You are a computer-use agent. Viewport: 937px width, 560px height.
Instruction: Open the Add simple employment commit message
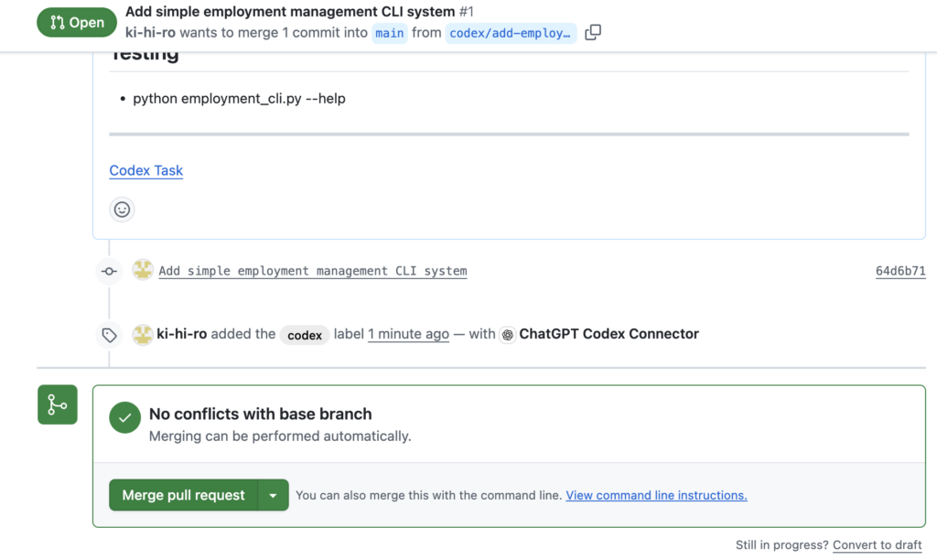point(313,271)
